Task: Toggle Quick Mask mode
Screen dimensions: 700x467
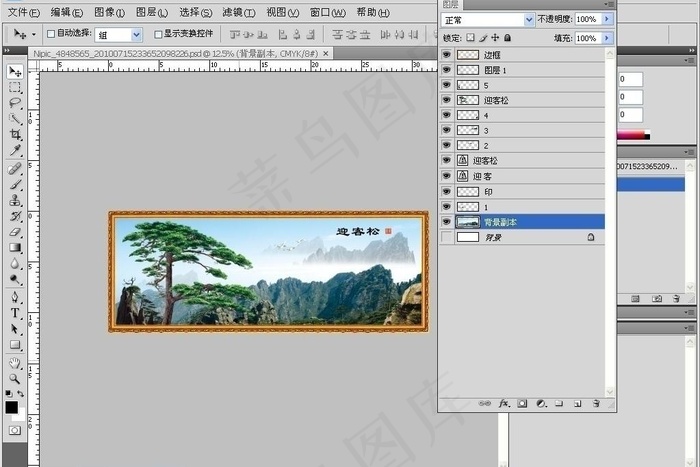Action: pyautogui.click(x=15, y=430)
